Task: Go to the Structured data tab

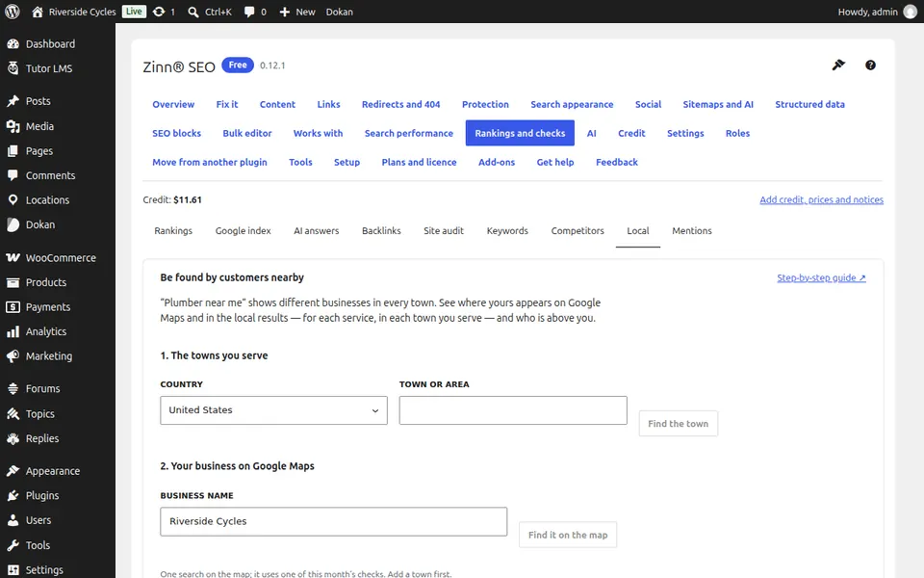Action: pos(809,104)
